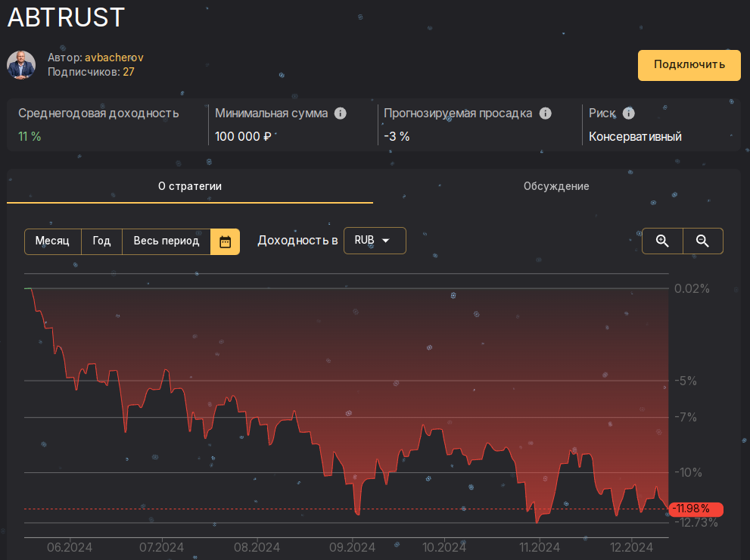
Task: Click the avbacherov author avatar photo
Action: (20, 65)
